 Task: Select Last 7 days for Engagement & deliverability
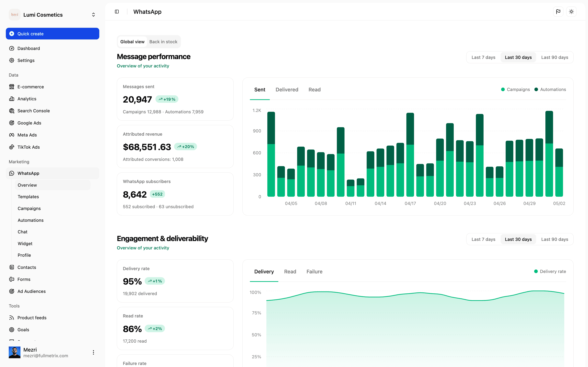tap(483, 239)
